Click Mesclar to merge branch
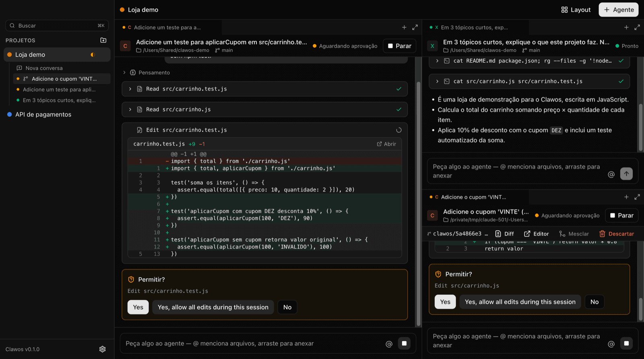Image resolution: width=644 pixels, height=359 pixels. 574,234
